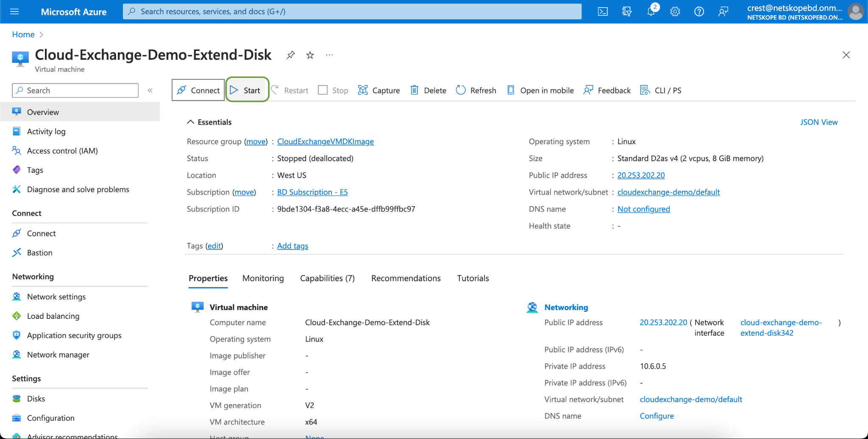Click the global search resources bar
Viewport: 868px width, 439px height.
tap(352, 11)
